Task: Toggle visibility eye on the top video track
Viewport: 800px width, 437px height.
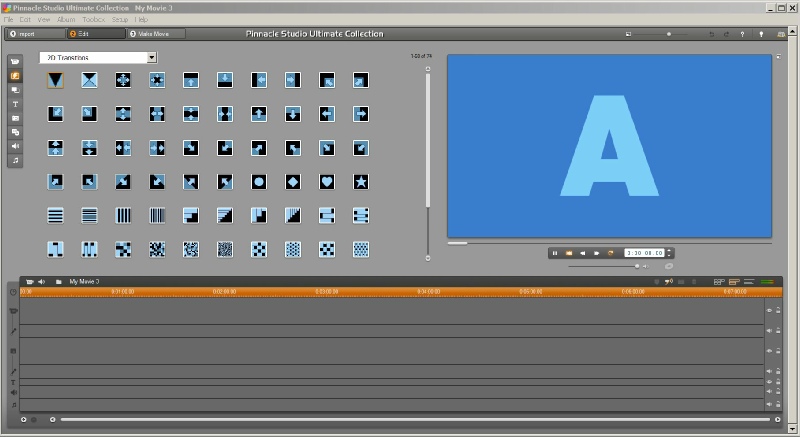Action: [x=769, y=311]
